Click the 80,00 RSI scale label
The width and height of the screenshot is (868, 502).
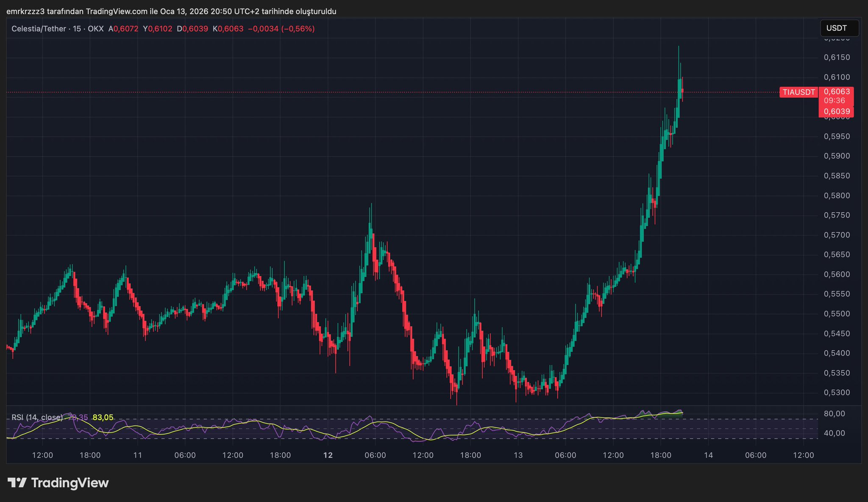point(834,413)
